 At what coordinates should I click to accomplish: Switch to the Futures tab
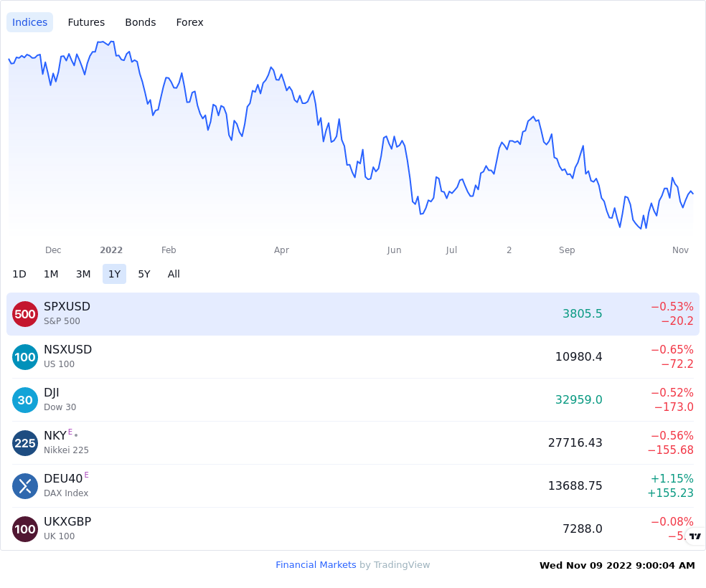click(x=86, y=22)
